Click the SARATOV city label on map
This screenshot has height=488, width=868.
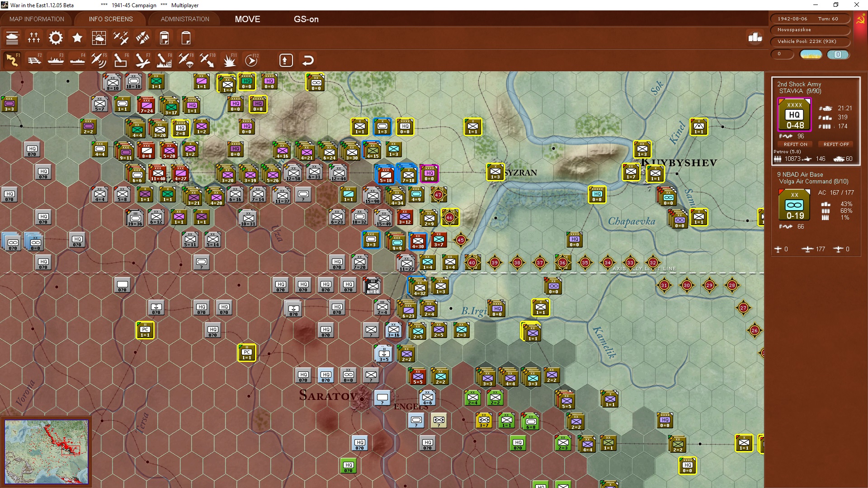coord(328,395)
